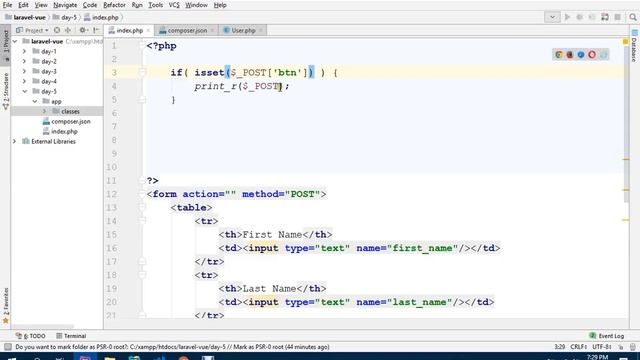
Task: Toggle the 2: Structure tool window stripe
Action: [6, 91]
